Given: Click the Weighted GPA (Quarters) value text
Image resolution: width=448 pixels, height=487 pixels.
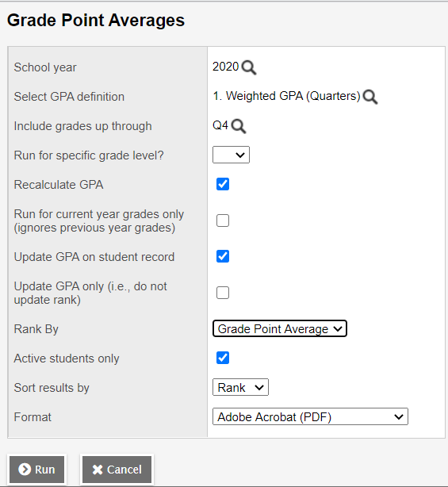Looking at the screenshot, I should pyautogui.click(x=286, y=96).
